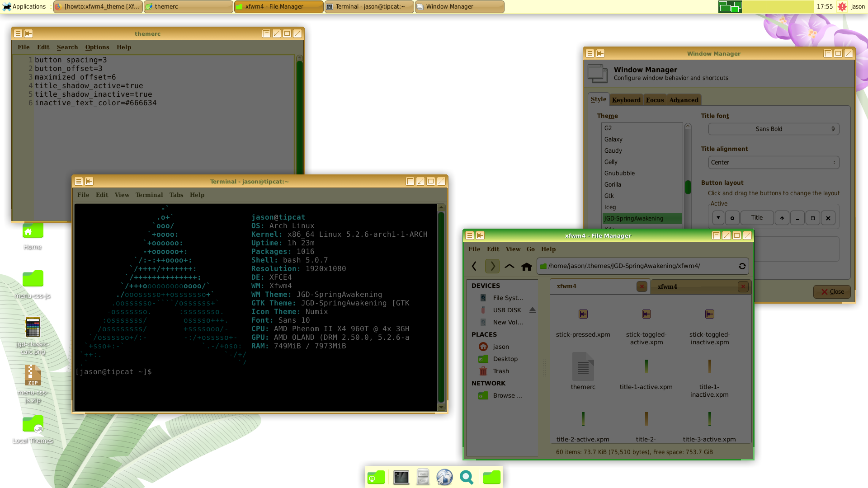
Task: Open themerc window menu button
Action: pos(18,33)
